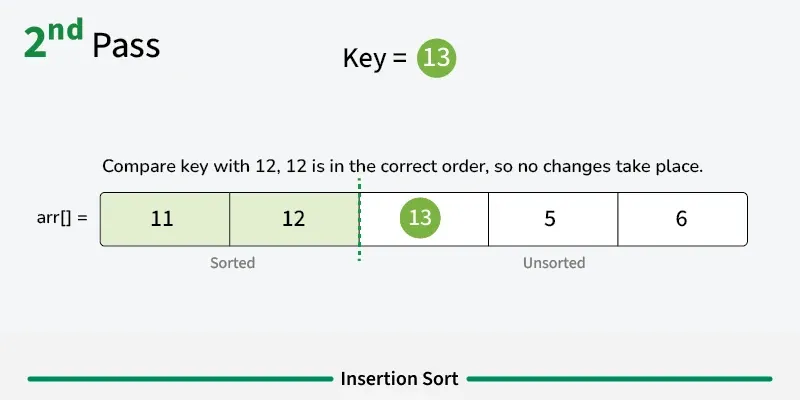The width and height of the screenshot is (800, 400).
Task: Select the sorted cell with value 12
Action: pos(293,219)
